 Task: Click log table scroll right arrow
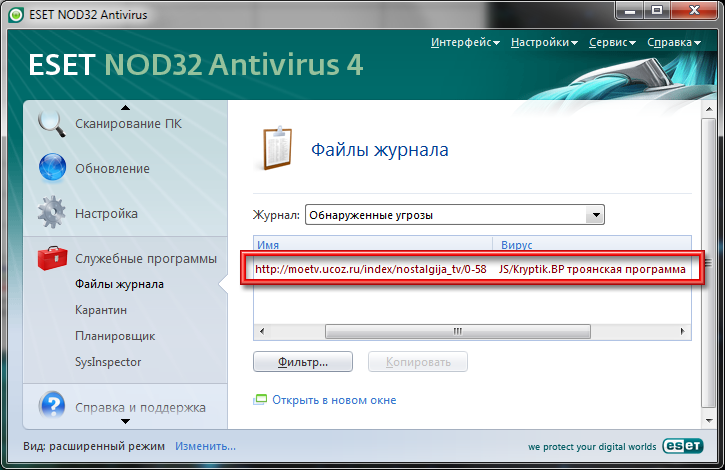click(x=683, y=331)
